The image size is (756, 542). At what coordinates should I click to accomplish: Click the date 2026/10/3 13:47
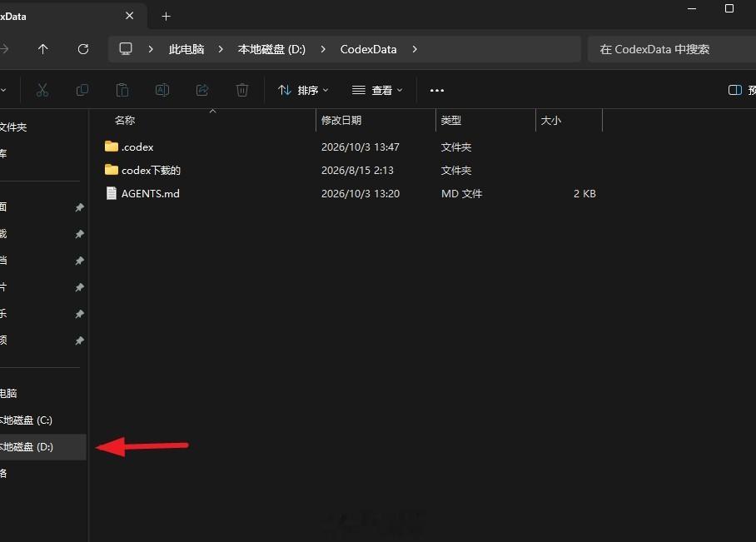click(x=361, y=147)
